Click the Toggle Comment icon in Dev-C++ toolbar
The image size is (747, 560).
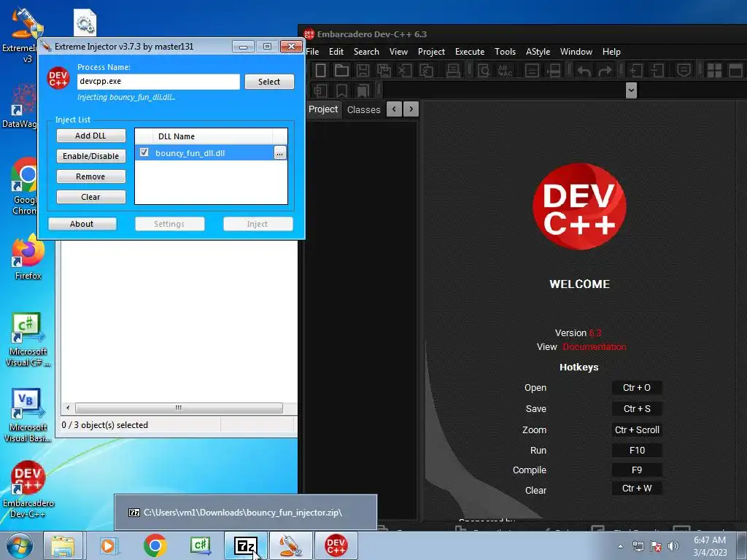pyautogui.click(x=684, y=71)
